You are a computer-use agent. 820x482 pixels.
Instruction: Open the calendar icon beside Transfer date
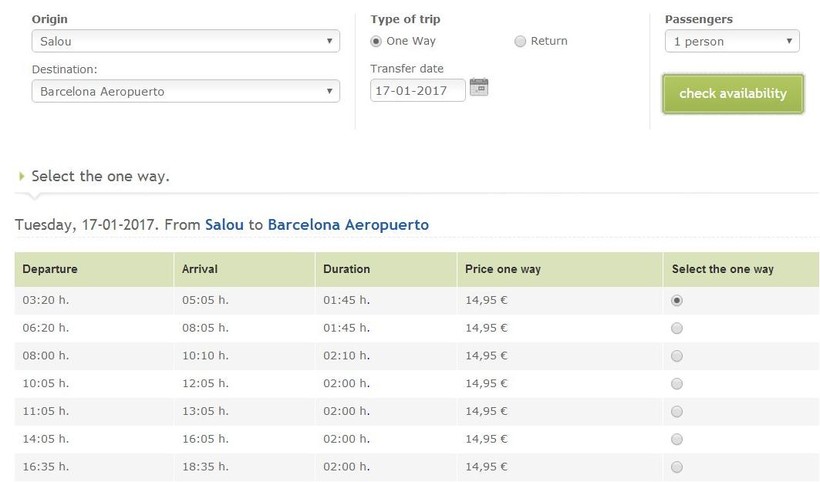(479, 87)
